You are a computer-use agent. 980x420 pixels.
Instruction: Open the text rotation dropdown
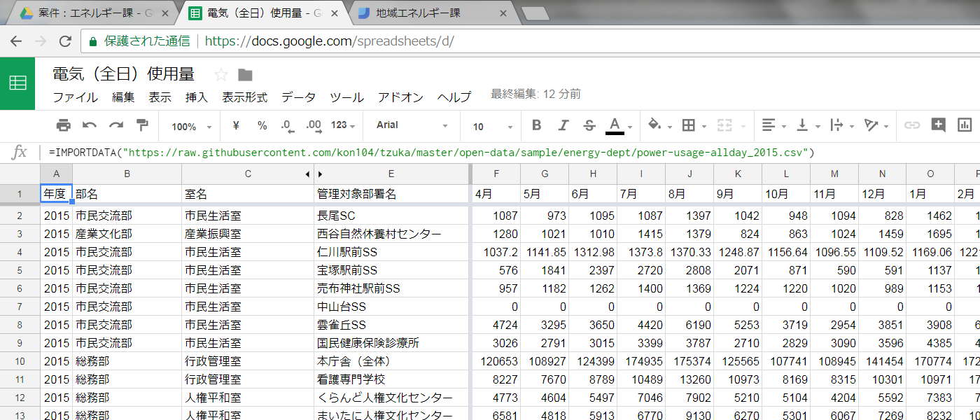[x=875, y=126]
